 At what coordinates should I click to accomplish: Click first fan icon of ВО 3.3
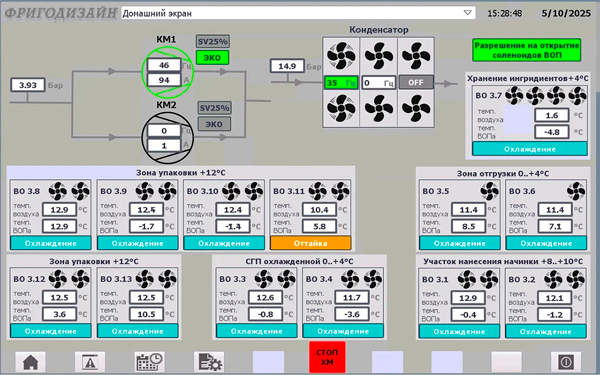pos(264,279)
